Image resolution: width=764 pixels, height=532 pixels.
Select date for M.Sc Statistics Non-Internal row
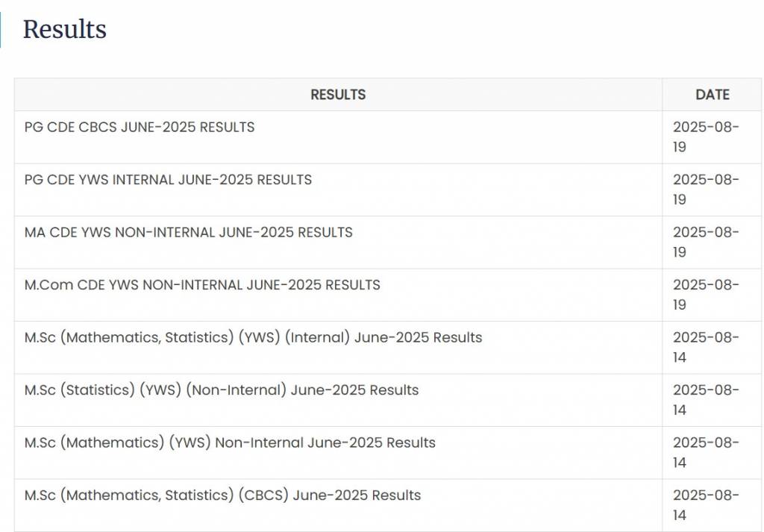coord(706,400)
